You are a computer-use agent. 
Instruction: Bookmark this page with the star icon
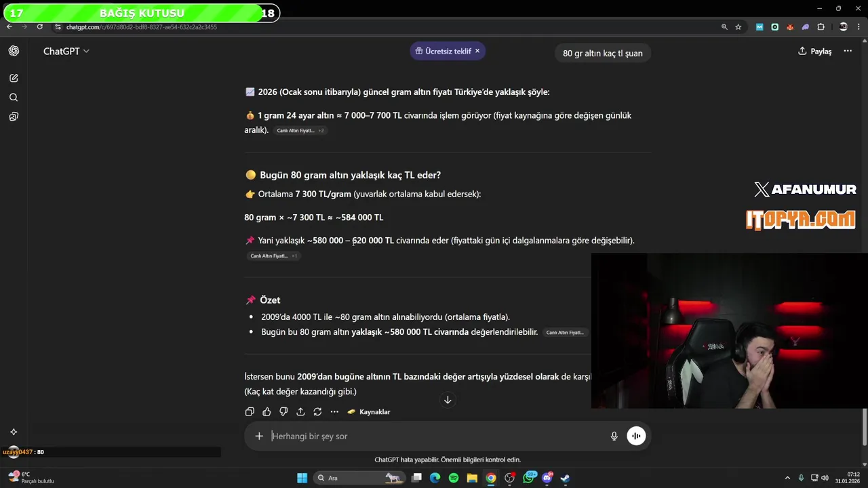pyautogui.click(x=738, y=27)
